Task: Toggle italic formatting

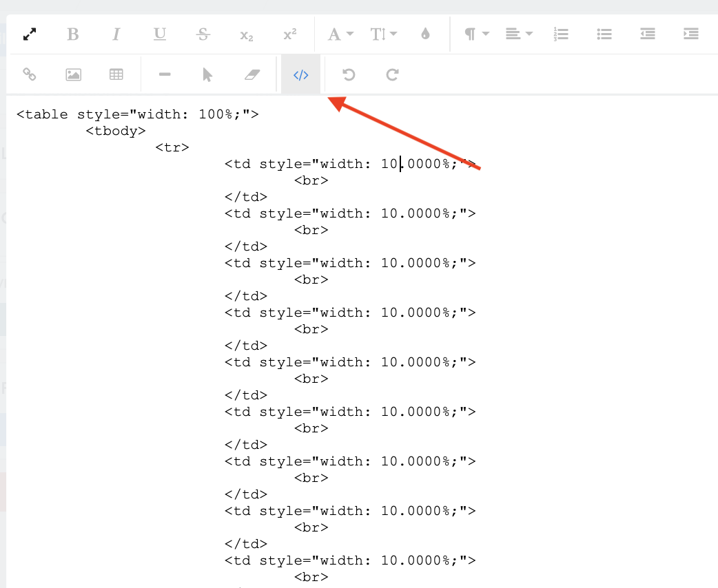Action: click(116, 34)
